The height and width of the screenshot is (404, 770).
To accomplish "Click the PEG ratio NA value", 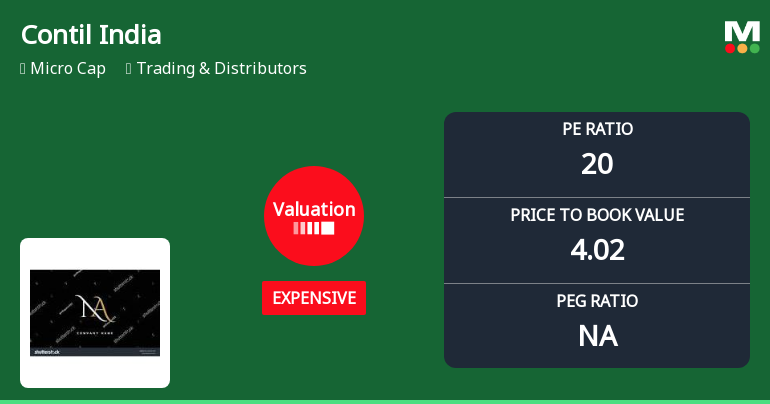I will click(x=597, y=336).
